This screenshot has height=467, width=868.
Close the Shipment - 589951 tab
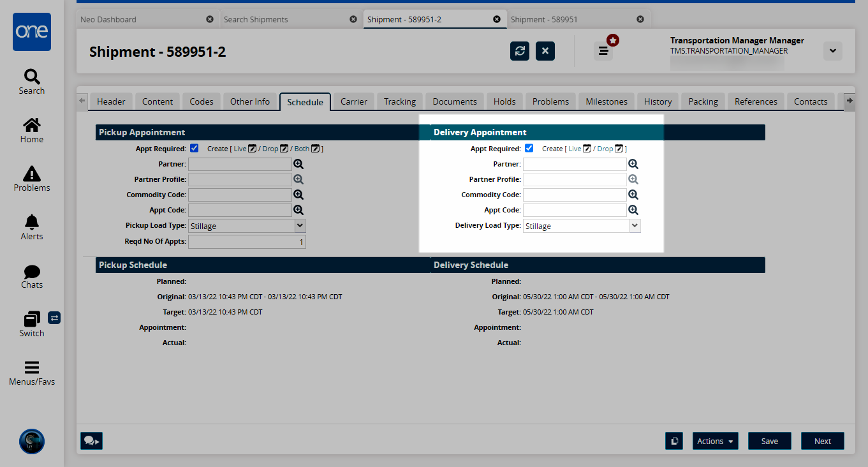click(x=640, y=19)
